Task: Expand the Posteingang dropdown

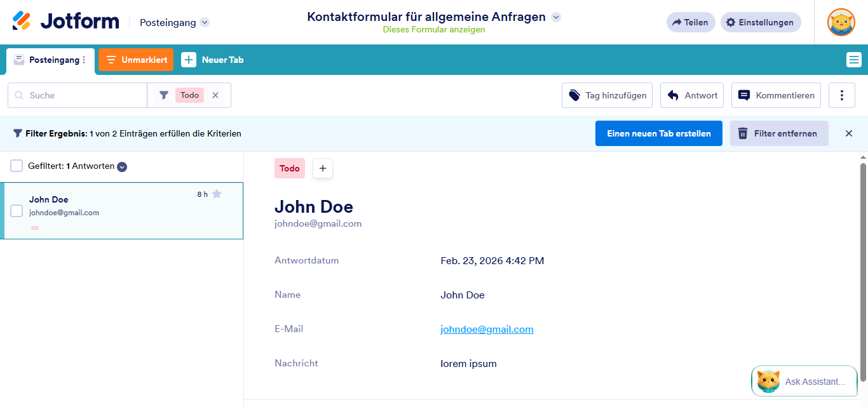Action: click(x=204, y=22)
